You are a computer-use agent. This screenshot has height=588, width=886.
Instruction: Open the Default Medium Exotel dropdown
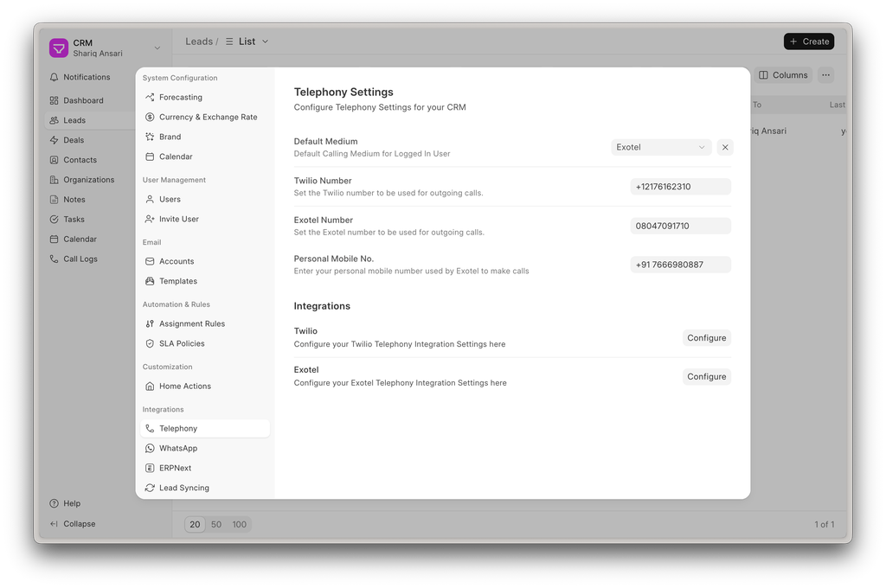pos(661,148)
